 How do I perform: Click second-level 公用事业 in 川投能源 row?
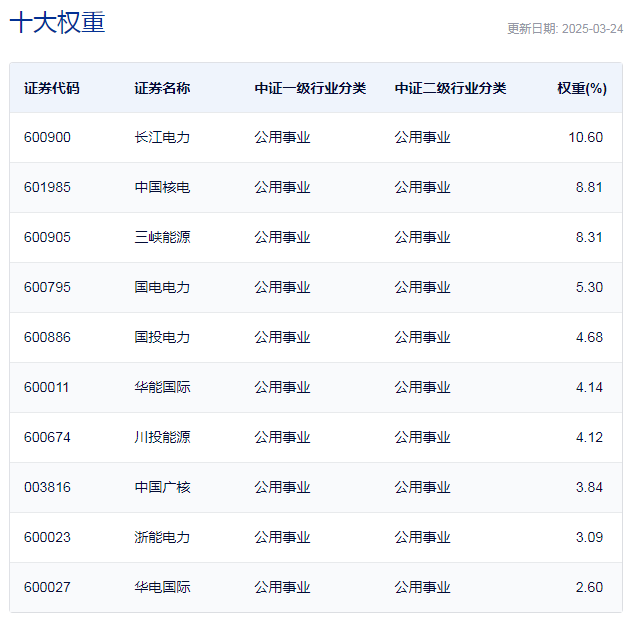pos(422,437)
